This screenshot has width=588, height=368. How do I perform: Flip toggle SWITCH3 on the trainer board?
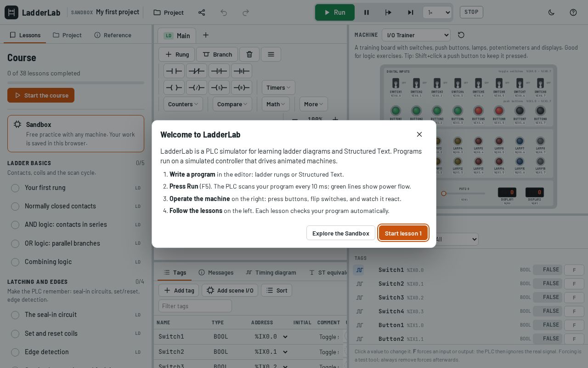(437, 83)
